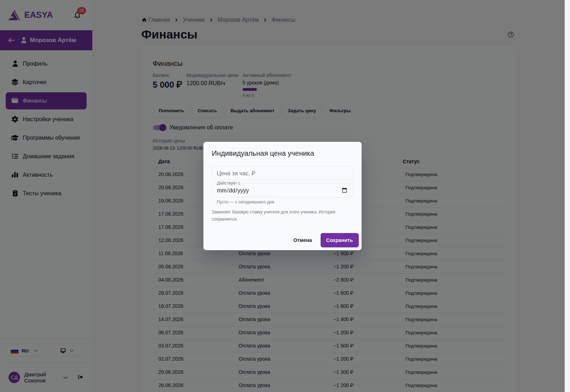Focus the Цена за час input
Viewport: 570px width, 392px height.
283,173
